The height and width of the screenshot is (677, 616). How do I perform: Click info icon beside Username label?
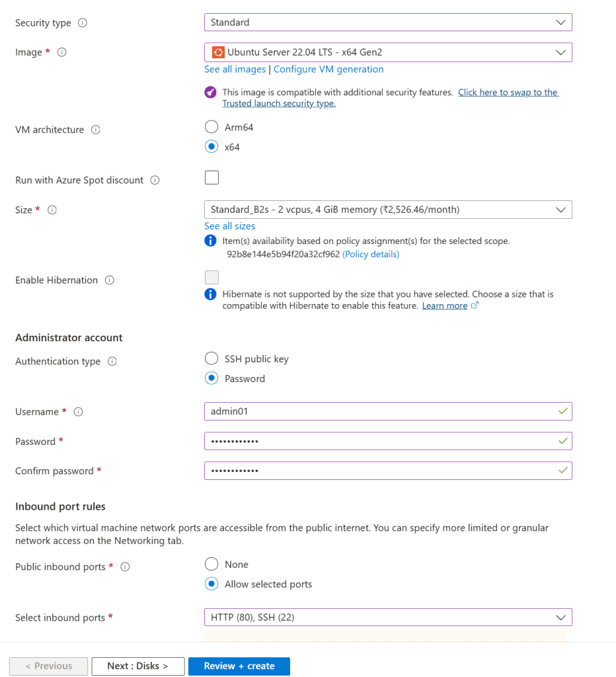79,412
